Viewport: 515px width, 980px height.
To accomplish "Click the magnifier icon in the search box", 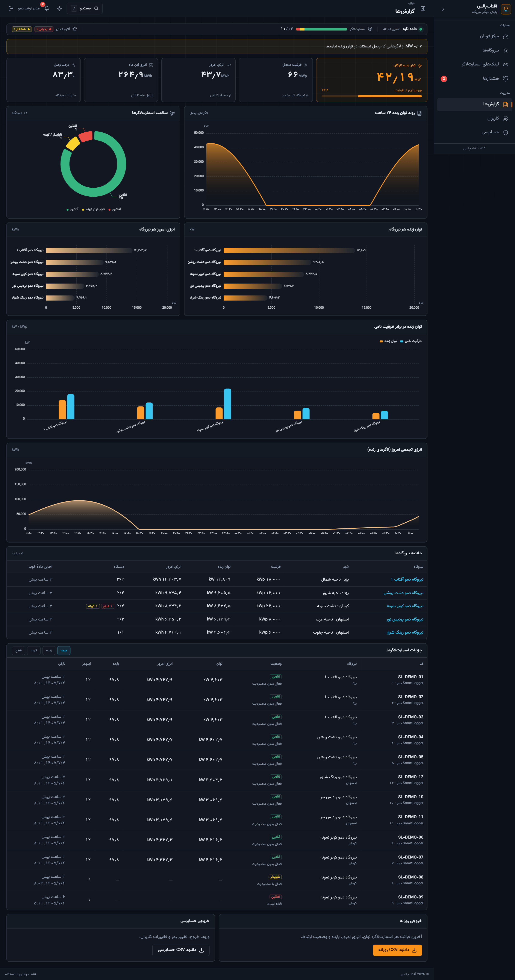I will coord(96,8).
